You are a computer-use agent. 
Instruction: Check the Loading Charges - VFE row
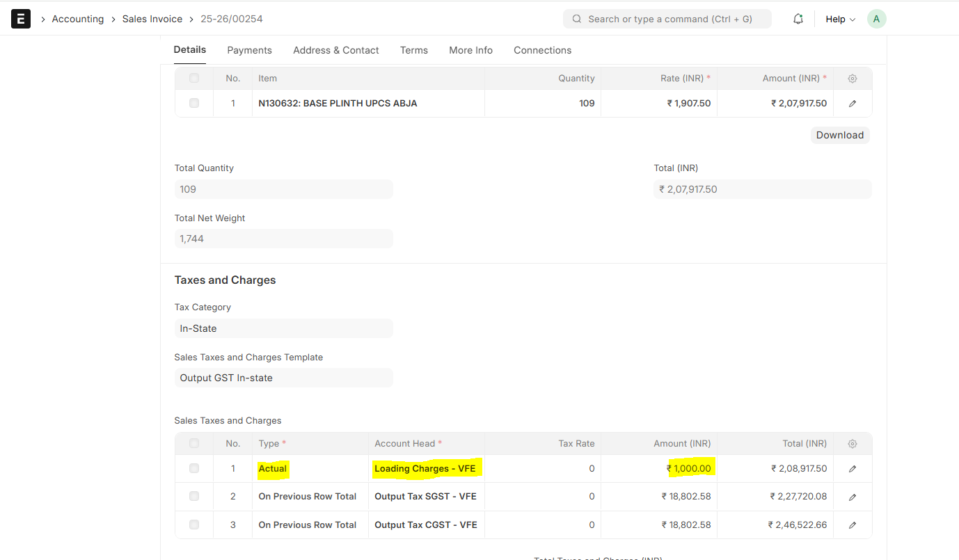[194, 468]
